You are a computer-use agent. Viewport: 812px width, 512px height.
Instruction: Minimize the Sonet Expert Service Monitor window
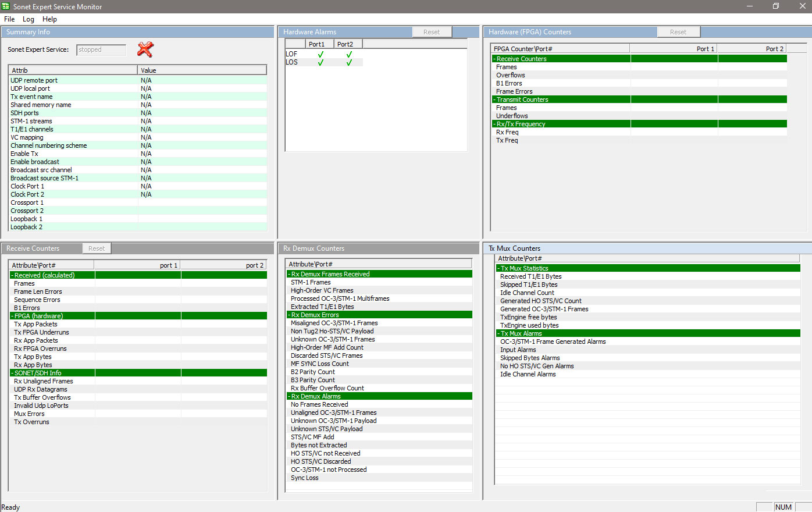pos(749,6)
